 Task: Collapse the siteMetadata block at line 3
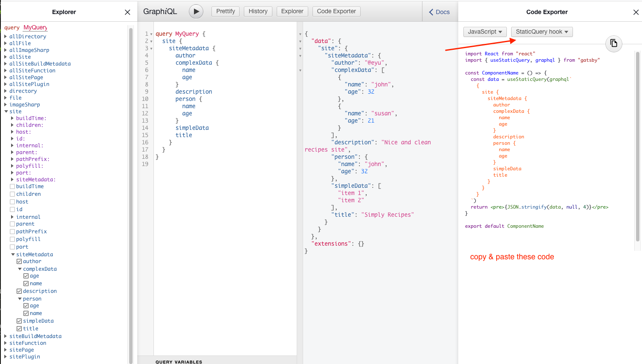coord(151,49)
